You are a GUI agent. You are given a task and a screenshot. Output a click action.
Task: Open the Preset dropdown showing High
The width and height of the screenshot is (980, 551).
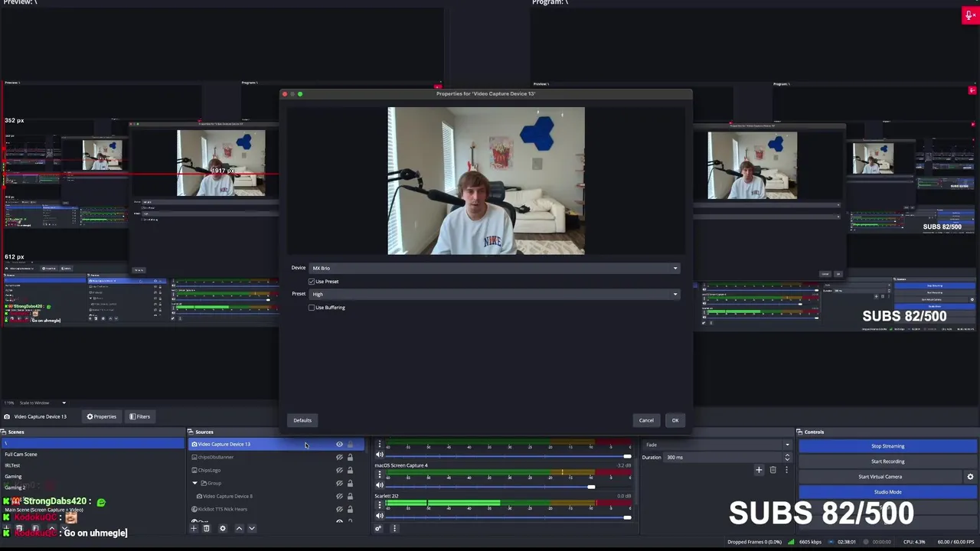pyautogui.click(x=494, y=294)
